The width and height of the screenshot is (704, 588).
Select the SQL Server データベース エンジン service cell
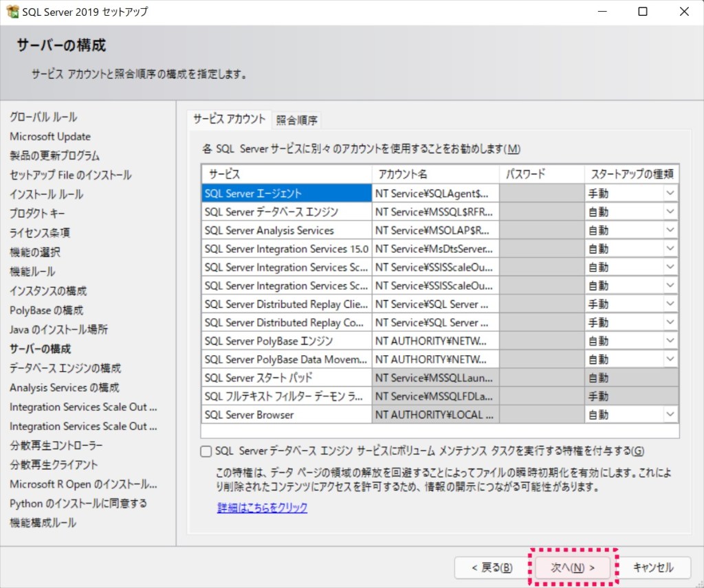coord(287,212)
